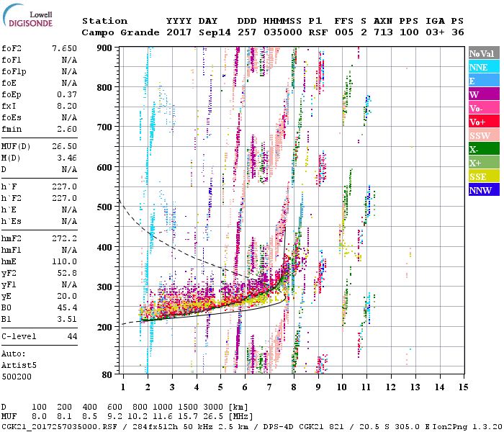
Task: Click the 1 MHz frequency axis label
Action: point(123,387)
